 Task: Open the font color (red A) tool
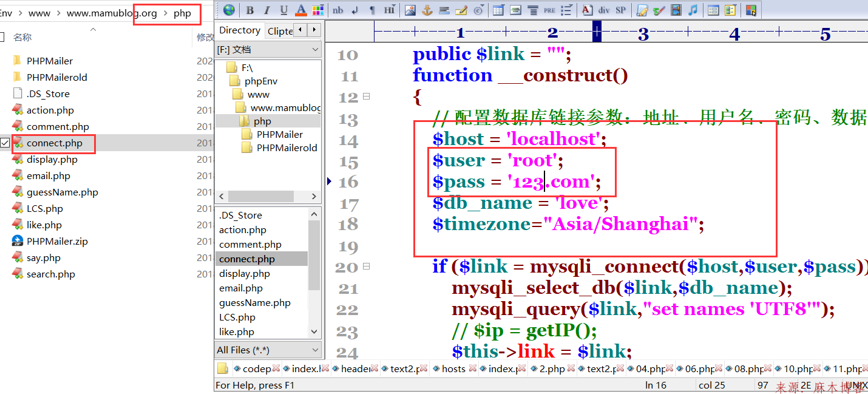pyautogui.click(x=301, y=10)
